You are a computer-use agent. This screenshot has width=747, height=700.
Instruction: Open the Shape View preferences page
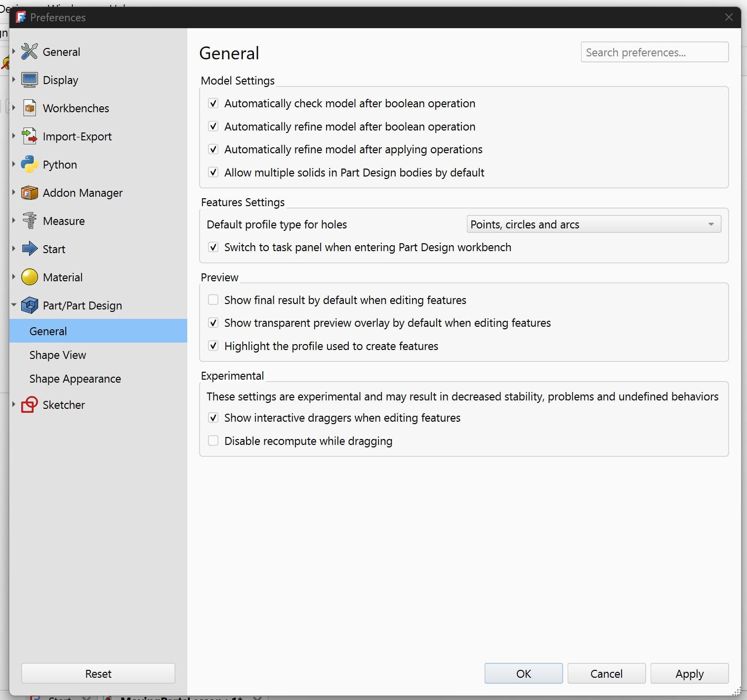[58, 355]
